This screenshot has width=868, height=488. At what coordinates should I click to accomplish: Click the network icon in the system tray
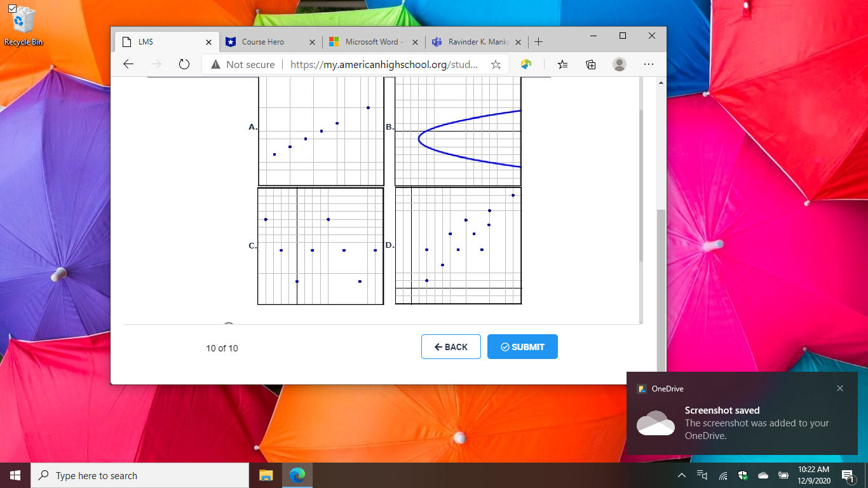pos(722,475)
